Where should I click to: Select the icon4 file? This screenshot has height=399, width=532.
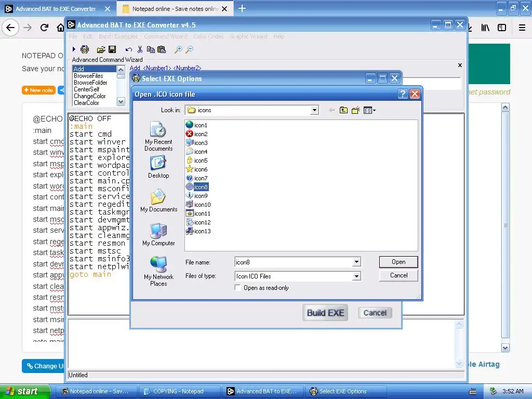[x=197, y=152]
